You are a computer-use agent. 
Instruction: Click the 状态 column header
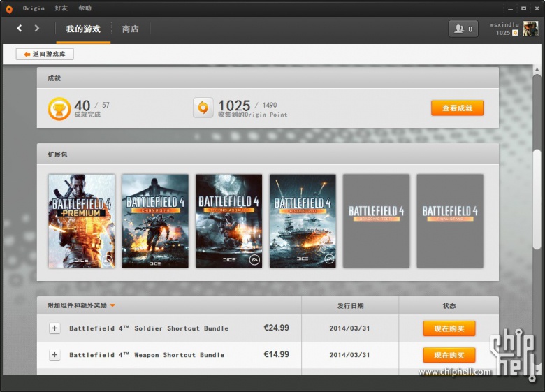pos(449,306)
